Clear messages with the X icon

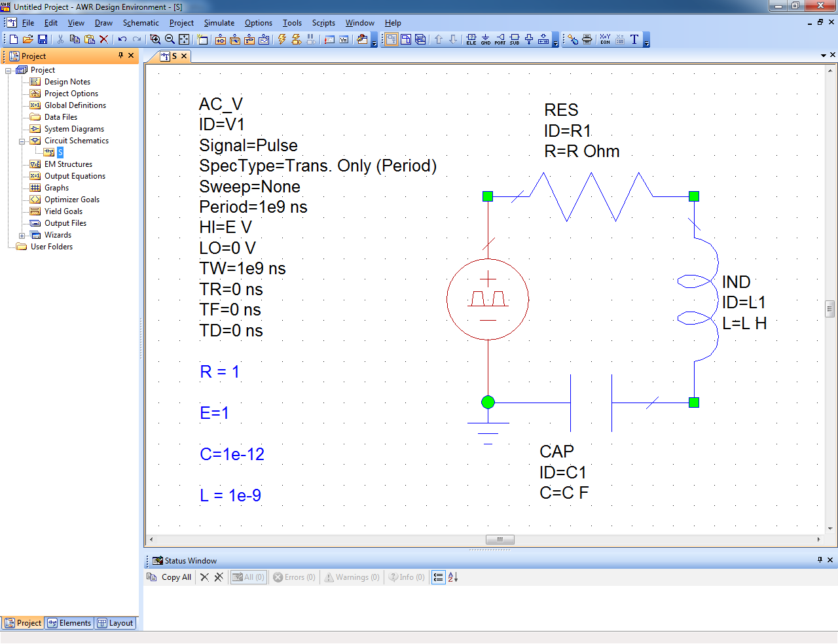click(204, 577)
